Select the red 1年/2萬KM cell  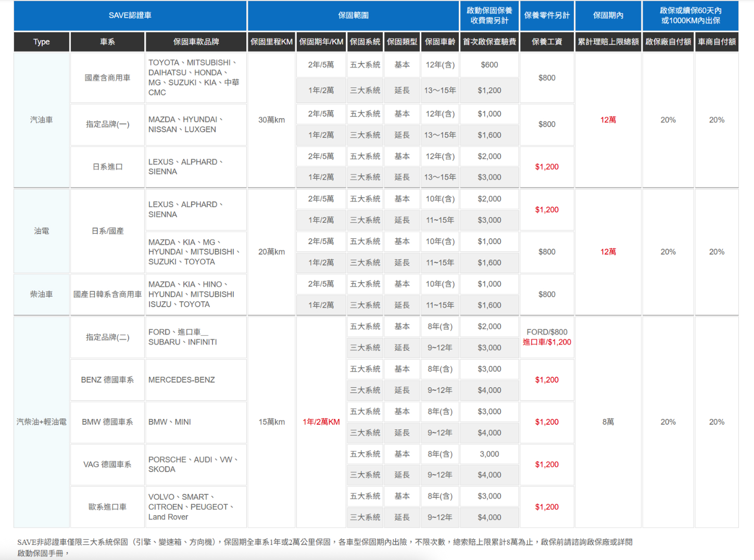pos(321,422)
